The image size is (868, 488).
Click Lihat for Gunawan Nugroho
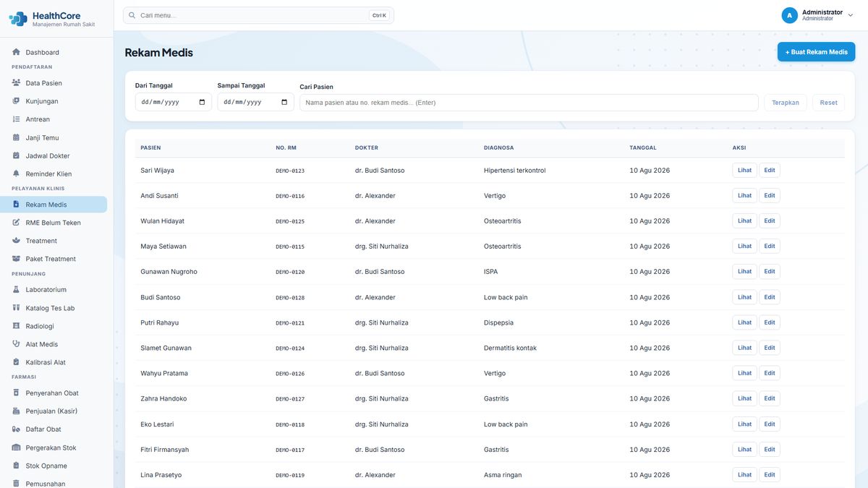744,272
